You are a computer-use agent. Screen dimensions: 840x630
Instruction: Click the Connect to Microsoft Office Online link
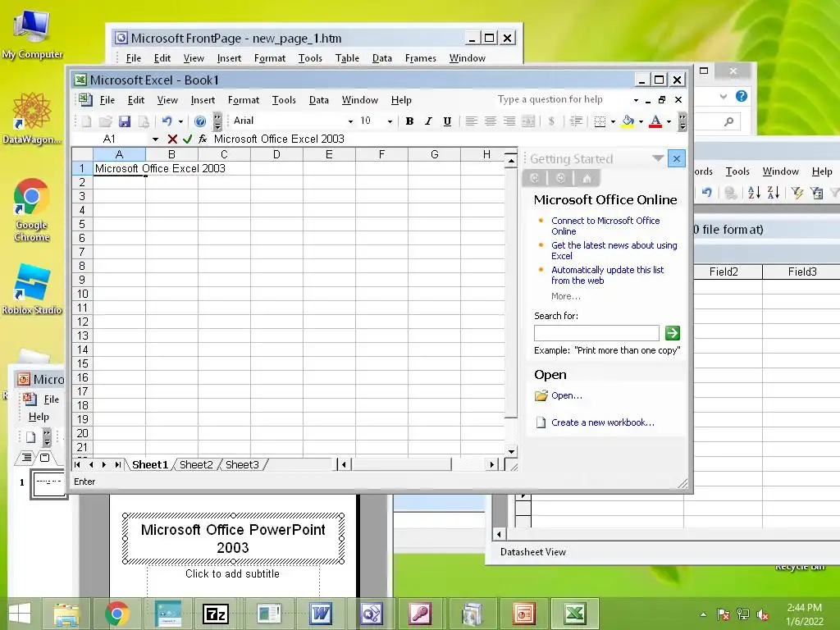click(x=605, y=226)
